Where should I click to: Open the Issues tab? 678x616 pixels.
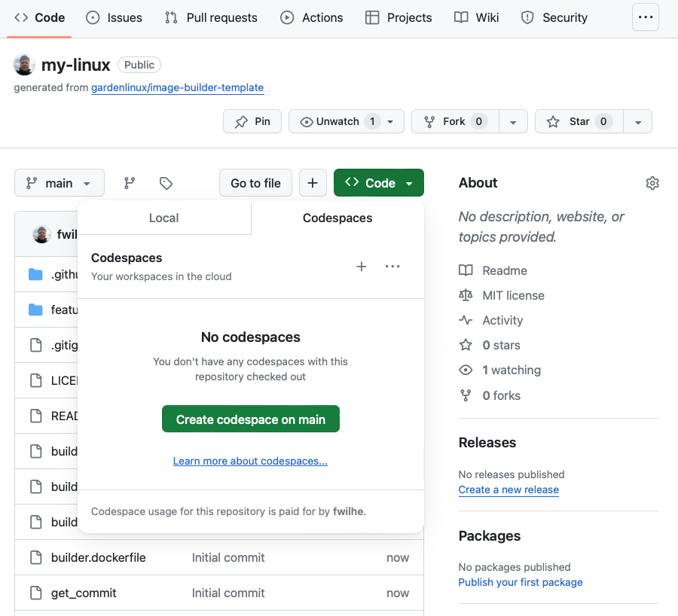pyautogui.click(x=115, y=18)
